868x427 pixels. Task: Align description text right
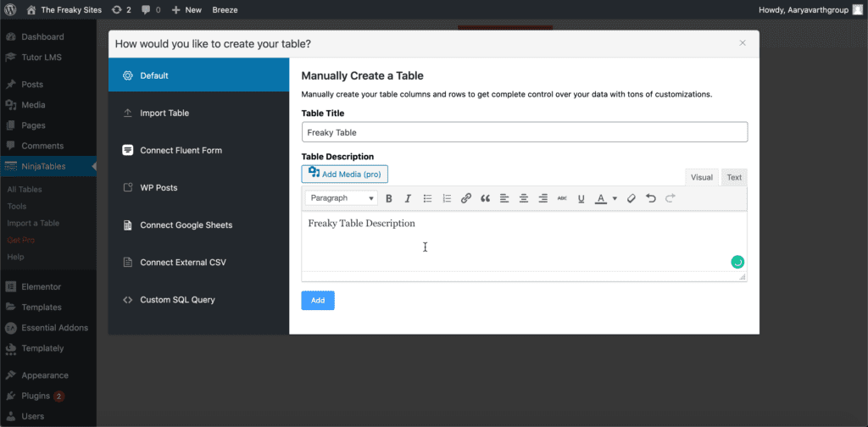click(x=543, y=198)
